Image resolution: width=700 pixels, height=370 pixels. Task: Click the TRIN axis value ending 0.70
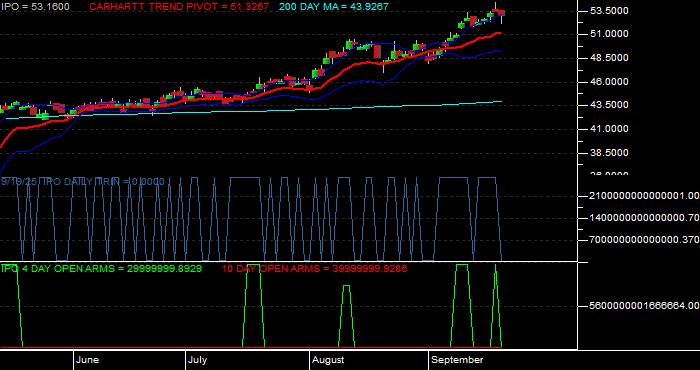[x=644, y=218]
